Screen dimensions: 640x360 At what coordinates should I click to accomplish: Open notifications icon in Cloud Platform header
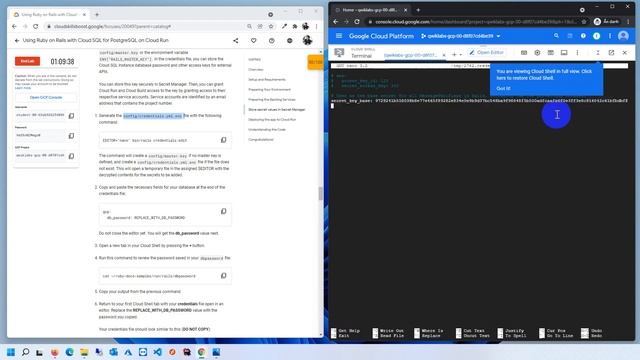coord(596,36)
